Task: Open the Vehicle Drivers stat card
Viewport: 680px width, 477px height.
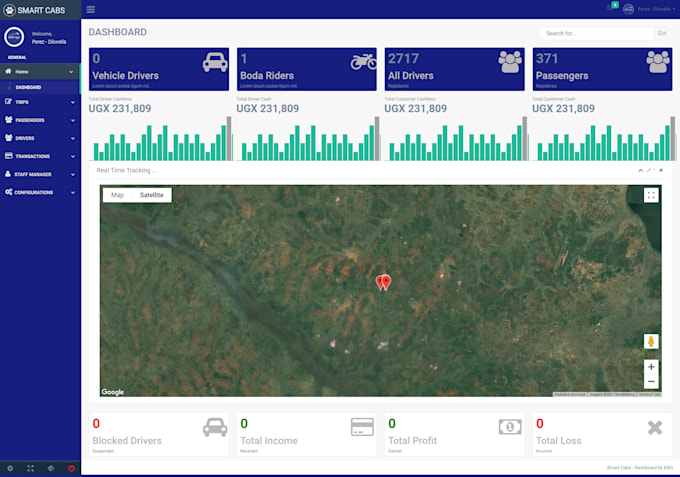Action: pos(159,69)
